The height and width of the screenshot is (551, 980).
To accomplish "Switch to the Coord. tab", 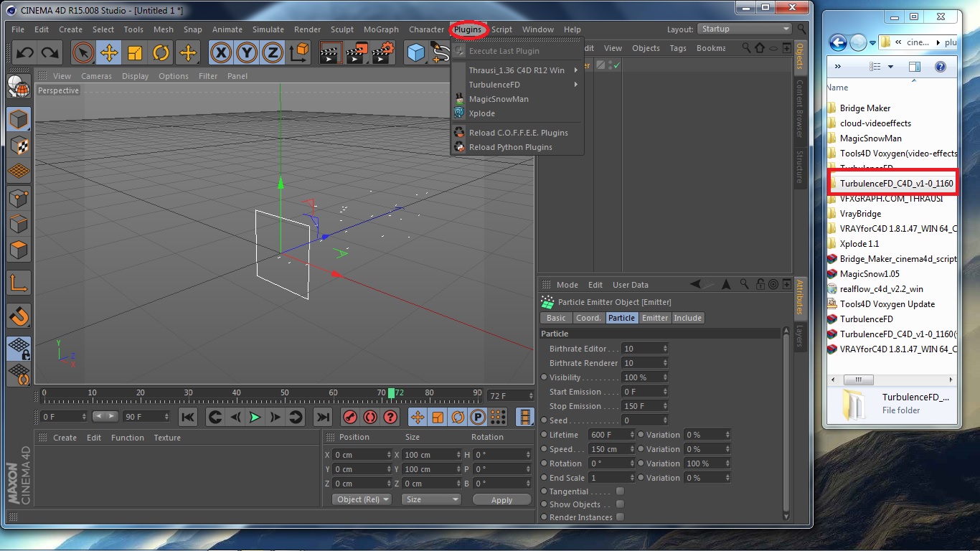I will click(x=588, y=318).
